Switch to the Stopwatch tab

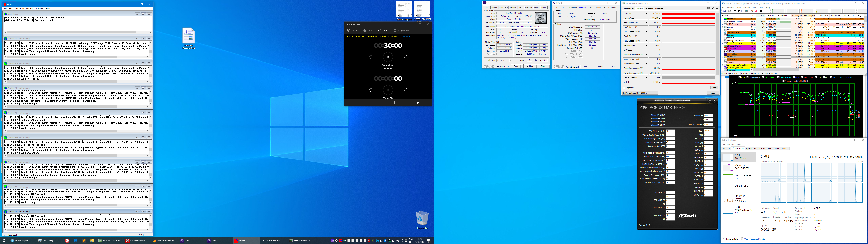(x=401, y=30)
